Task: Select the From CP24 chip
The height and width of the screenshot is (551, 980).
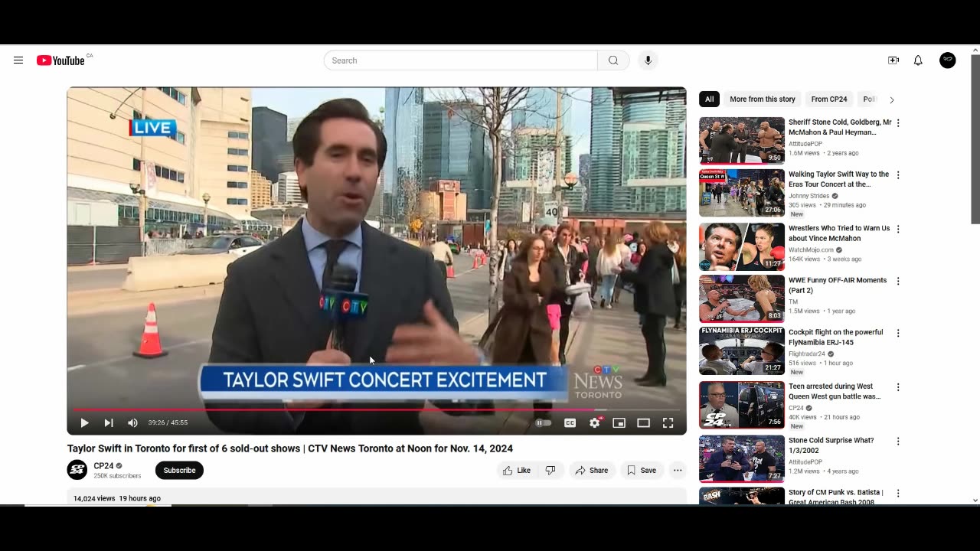Action: (x=829, y=99)
